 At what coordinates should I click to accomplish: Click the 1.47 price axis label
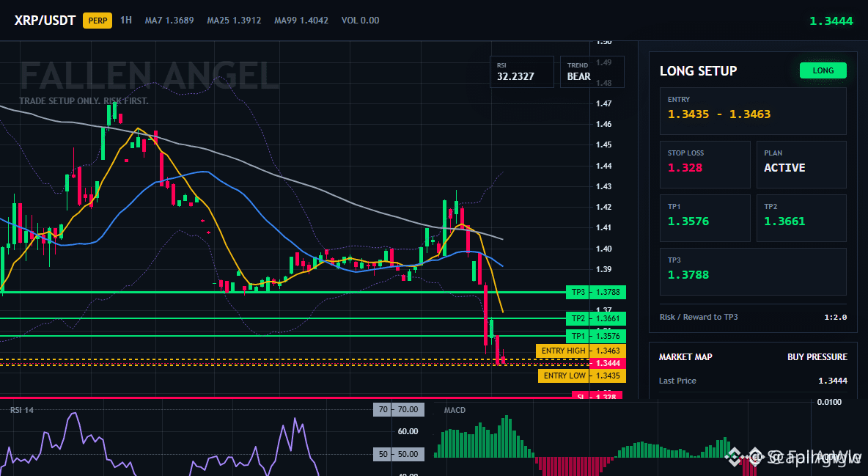604,103
